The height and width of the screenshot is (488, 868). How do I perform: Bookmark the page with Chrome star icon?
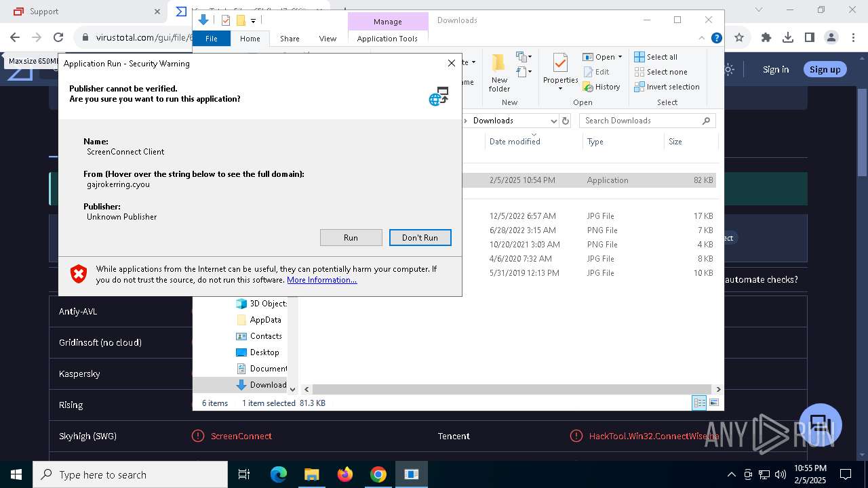click(739, 38)
